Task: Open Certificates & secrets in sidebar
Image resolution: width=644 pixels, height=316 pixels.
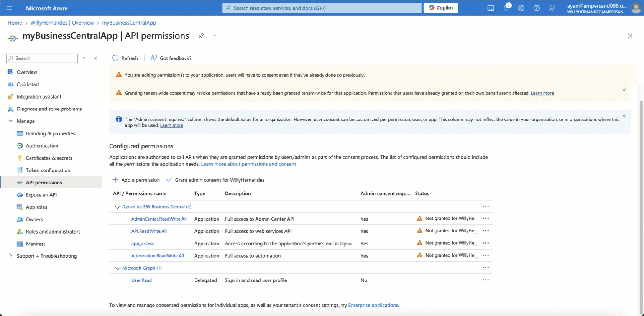Action: tap(49, 158)
